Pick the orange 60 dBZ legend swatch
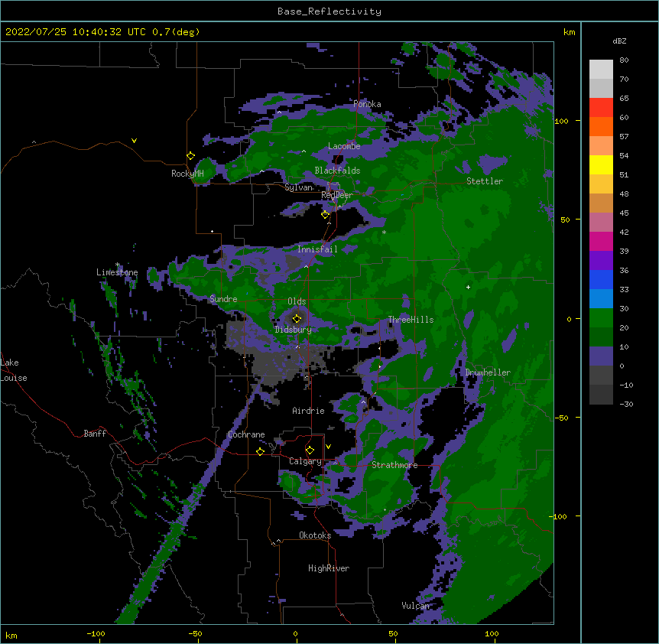Viewport: 659px width, 644px height. [x=601, y=126]
